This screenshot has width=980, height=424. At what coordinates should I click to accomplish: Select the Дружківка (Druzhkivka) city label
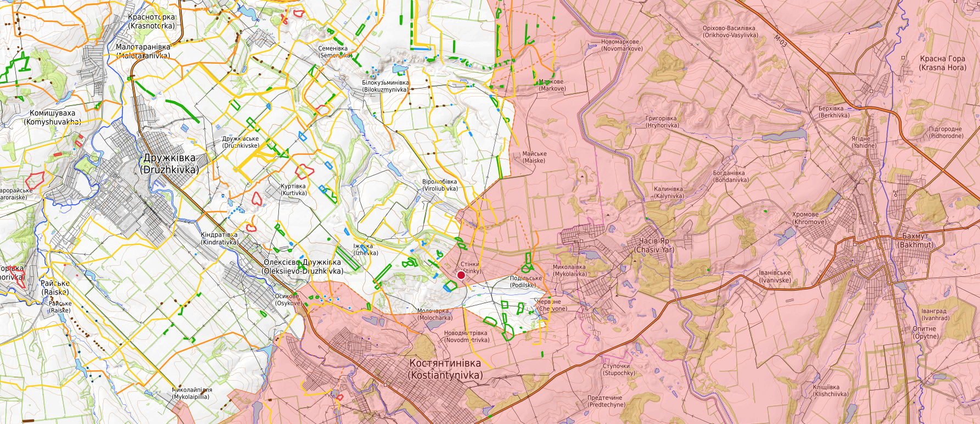point(170,164)
